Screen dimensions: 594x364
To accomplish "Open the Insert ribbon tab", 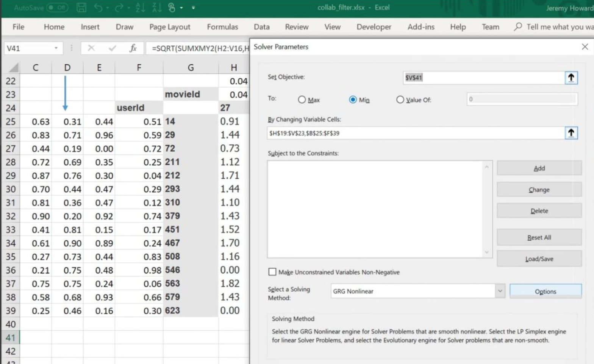I will click(90, 27).
